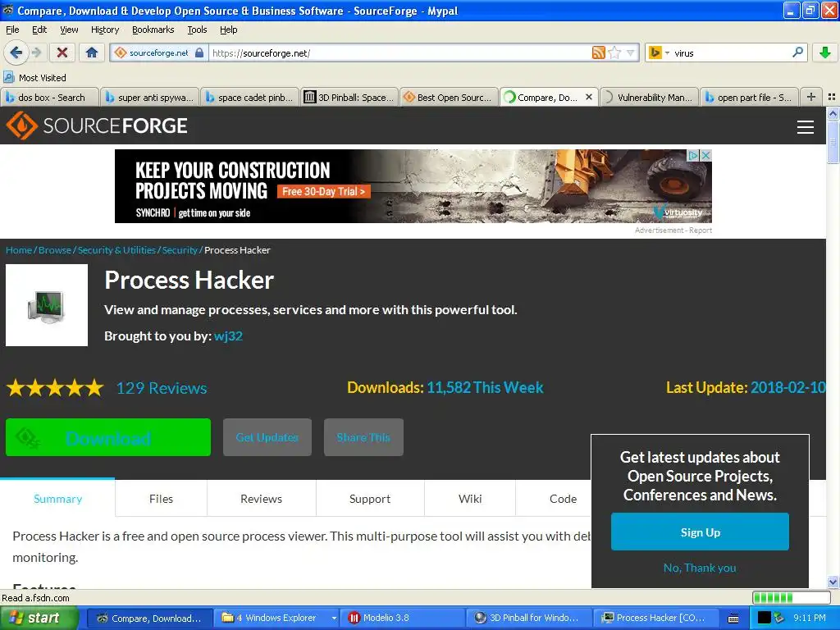Click the Process Hacker project icon
Viewport: 840px width, 630px height.
click(x=47, y=305)
